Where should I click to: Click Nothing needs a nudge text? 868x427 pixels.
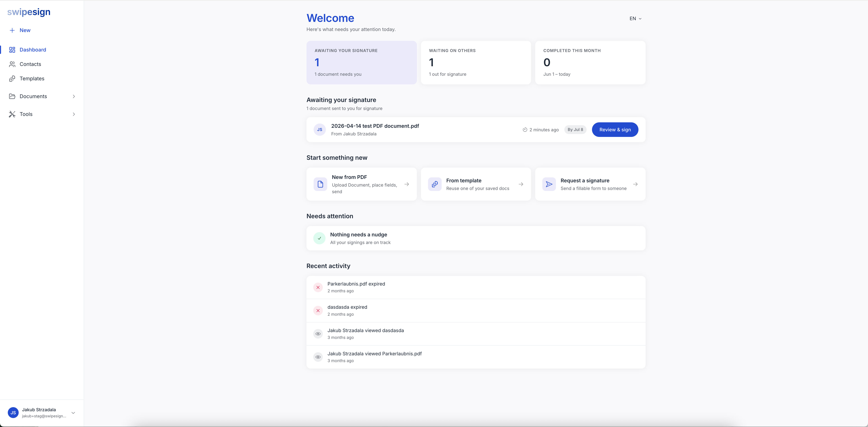click(359, 235)
